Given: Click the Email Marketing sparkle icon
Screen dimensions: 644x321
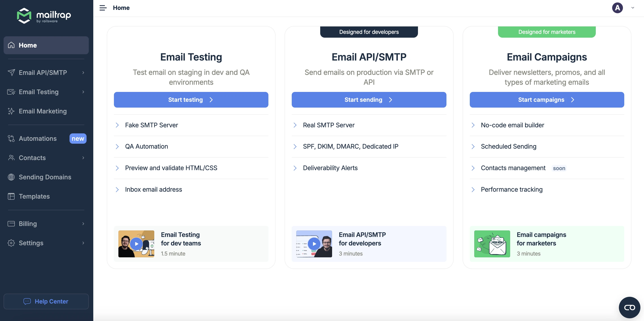Looking at the screenshot, I should [11, 111].
